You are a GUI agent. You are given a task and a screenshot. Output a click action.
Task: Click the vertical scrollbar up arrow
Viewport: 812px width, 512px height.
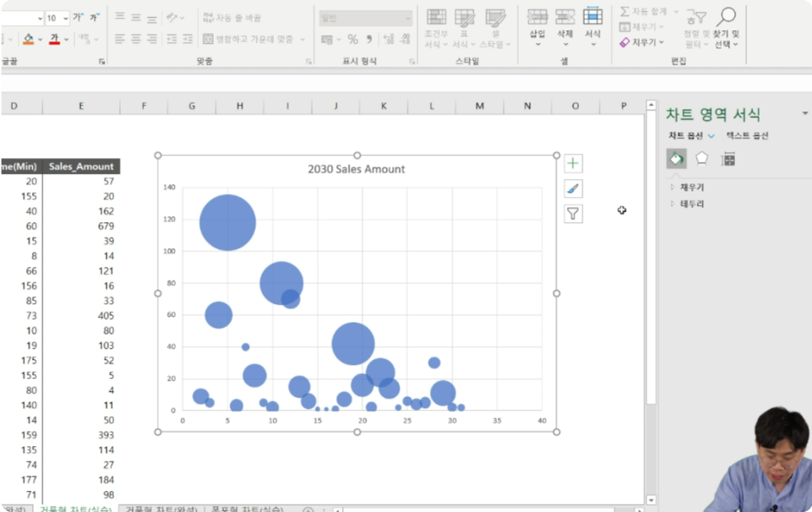651,105
